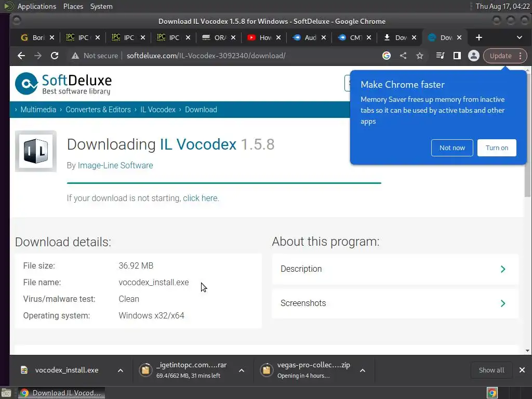Open the Chrome three-dot menu
532x399 pixels.
pos(521,56)
